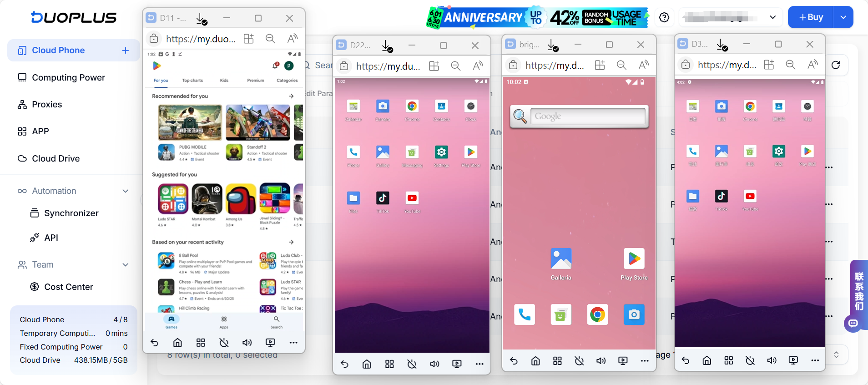Image resolution: width=868 pixels, height=385 pixels.
Task: Toggle the rotation lock icon in D3 toolbar
Action: click(750, 360)
